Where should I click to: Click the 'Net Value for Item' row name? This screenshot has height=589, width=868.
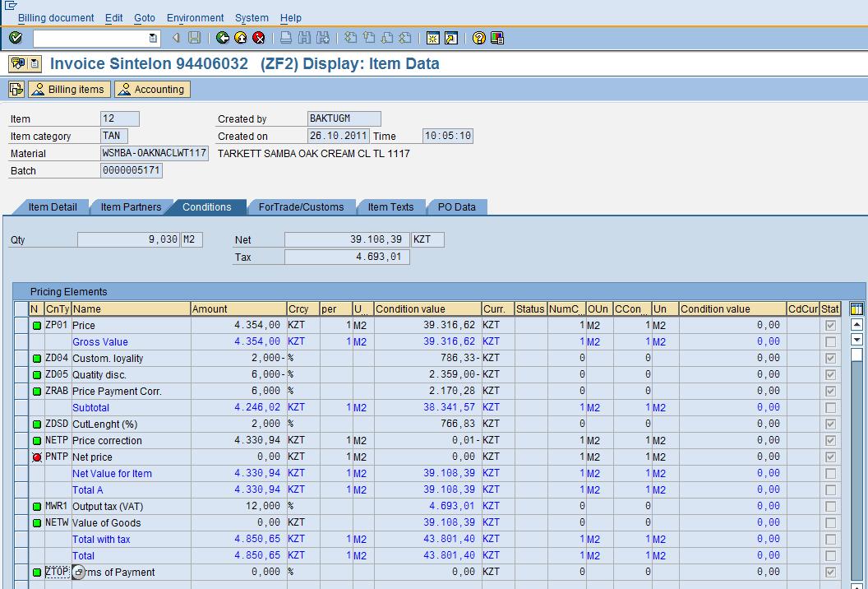(x=112, y=474)
